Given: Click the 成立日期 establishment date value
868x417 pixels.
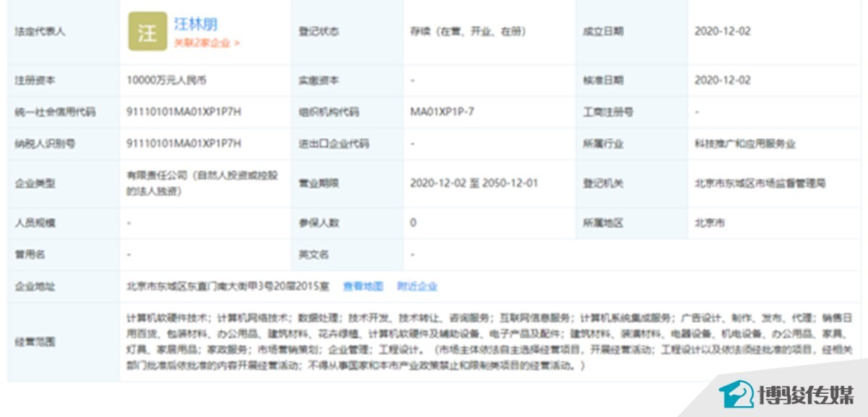Looking at the screenshot, I should pyautogui.click(x=723, y=32).
